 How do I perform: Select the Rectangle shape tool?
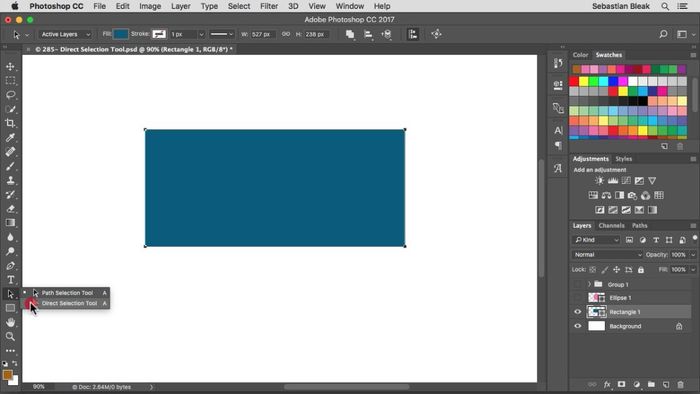point(10,308)
